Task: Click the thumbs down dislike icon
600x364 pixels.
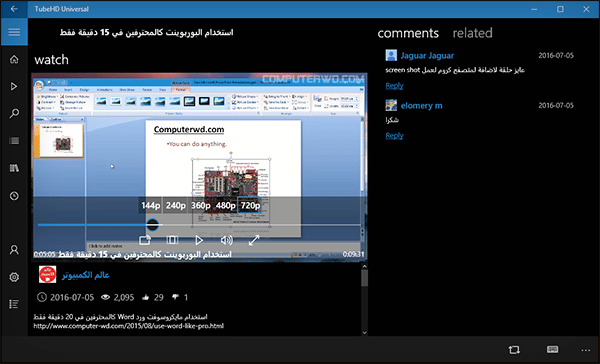Action: point(175,297)
